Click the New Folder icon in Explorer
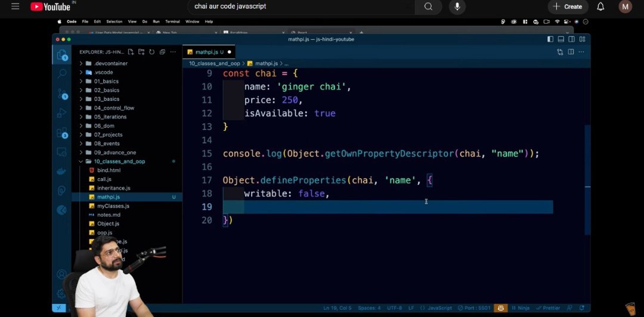This screenshot has height=317, width=644. point(141,52)
